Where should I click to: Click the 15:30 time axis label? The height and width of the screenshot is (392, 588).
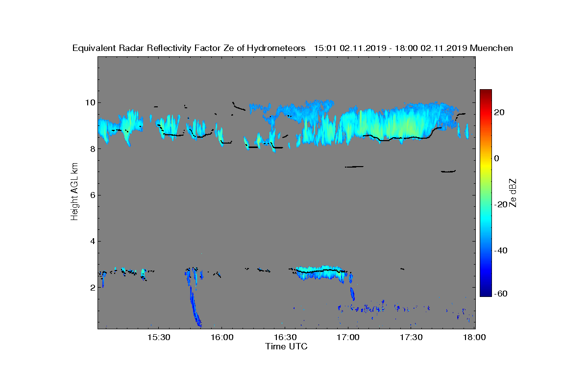(x=158, y=338)
